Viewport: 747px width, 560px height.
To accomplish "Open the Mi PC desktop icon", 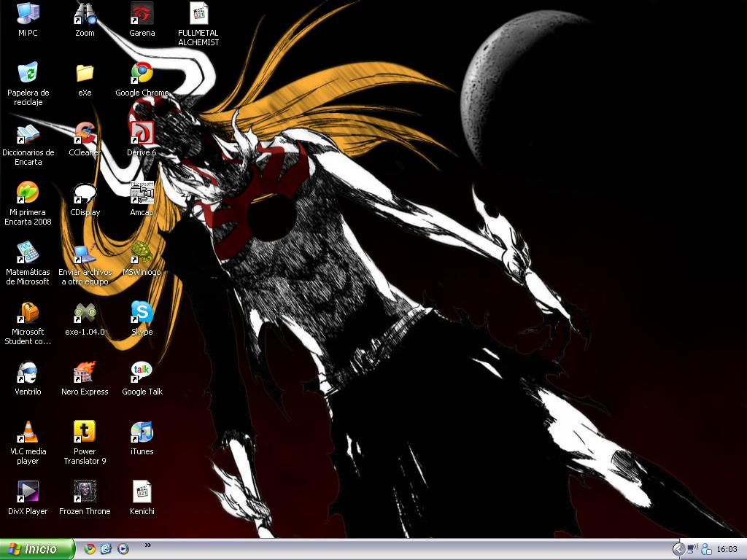I will [x=28, y=13].
